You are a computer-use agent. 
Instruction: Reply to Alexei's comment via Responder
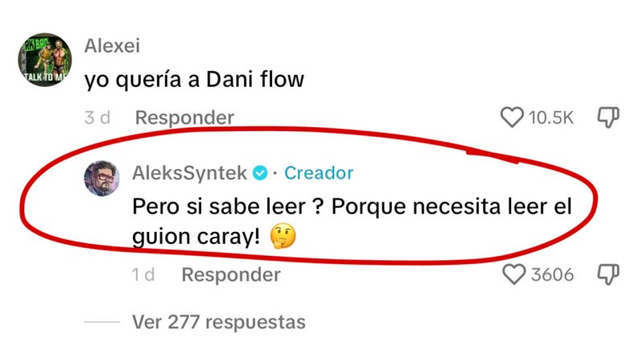(x=184, y=118)
